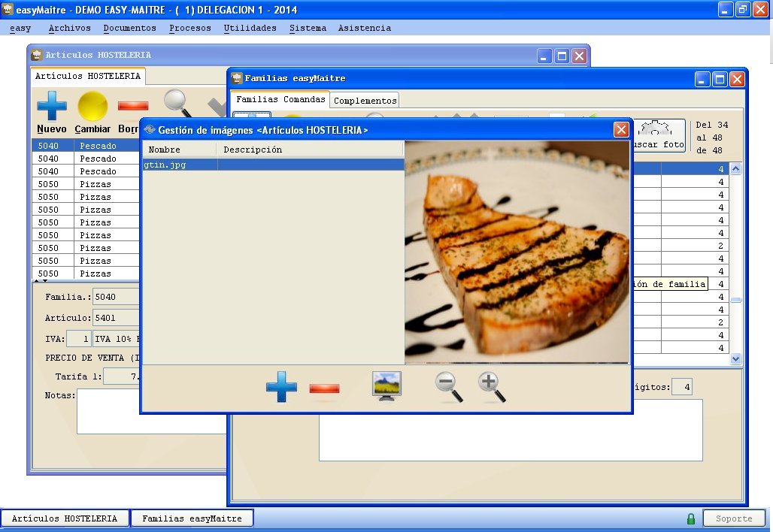The height and width of the screenshot is (532, 773).
Task: Click the monitor view image icon
Action: [x=387, y=386]
